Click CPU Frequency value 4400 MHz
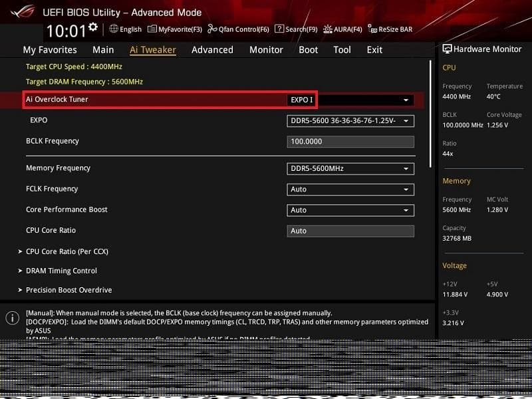The image size is (532, 399). [456, 96]
